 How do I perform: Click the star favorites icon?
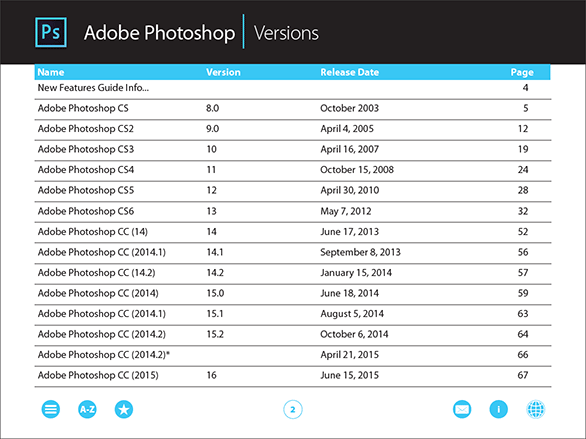coord(124,409)
